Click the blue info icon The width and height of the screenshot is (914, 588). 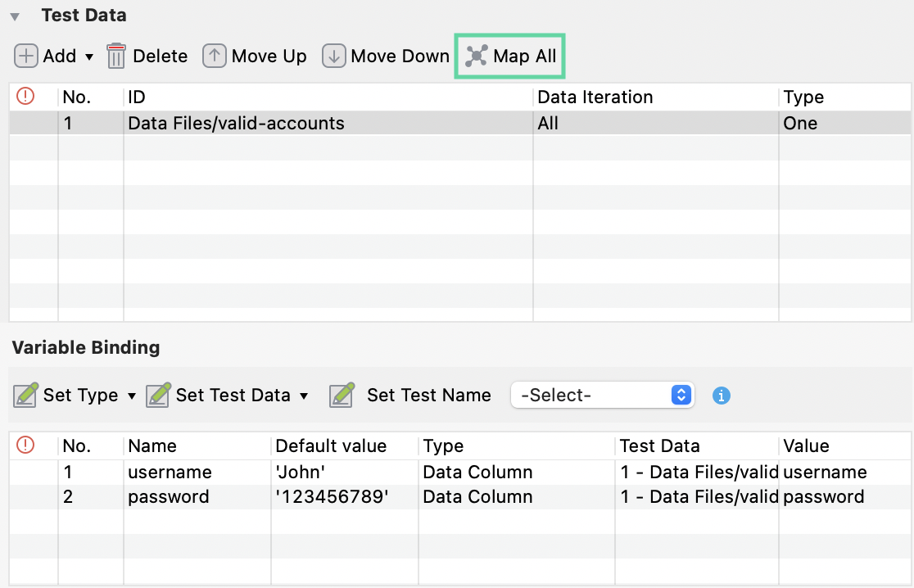pyautogui.click(x=722, y=396)
